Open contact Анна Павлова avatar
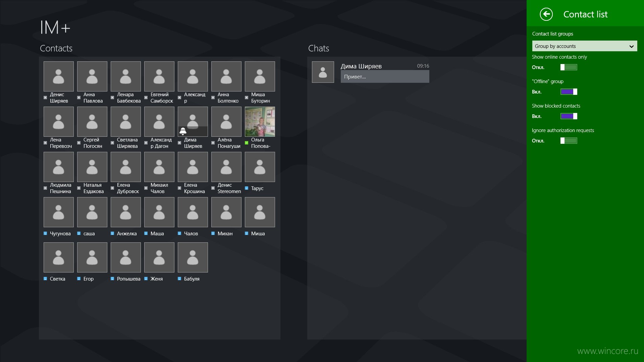The width and height of the screenshot is (644, 362). pyautogui.click(x=92, y=76)
